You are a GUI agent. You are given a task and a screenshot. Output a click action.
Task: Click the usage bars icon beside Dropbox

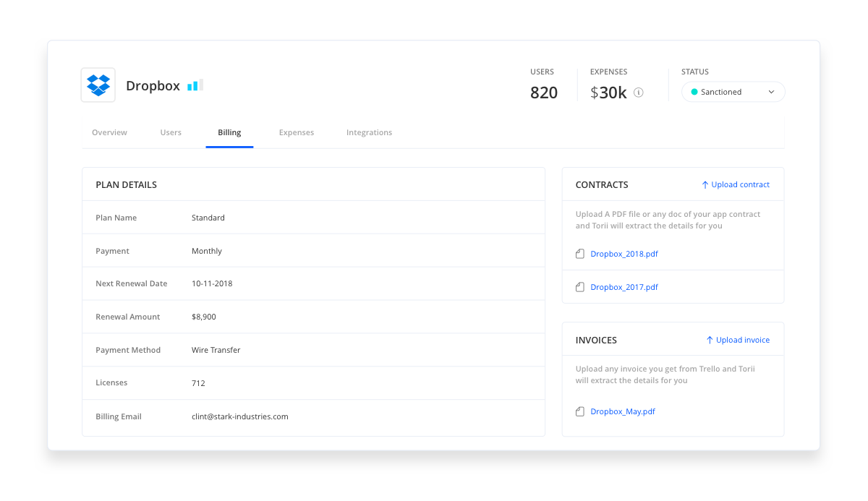(x=195, y=85)
